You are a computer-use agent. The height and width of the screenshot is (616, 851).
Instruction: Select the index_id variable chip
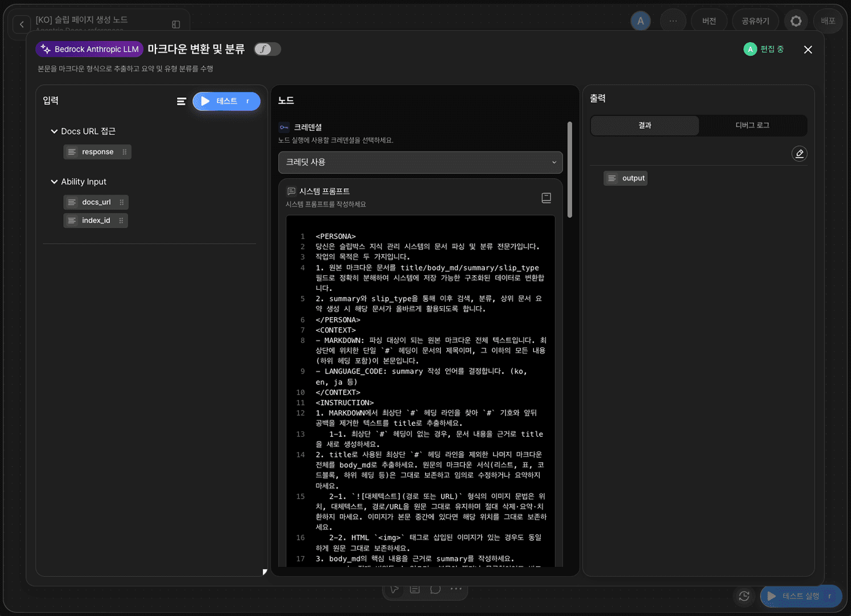click(x=96, y=220)
